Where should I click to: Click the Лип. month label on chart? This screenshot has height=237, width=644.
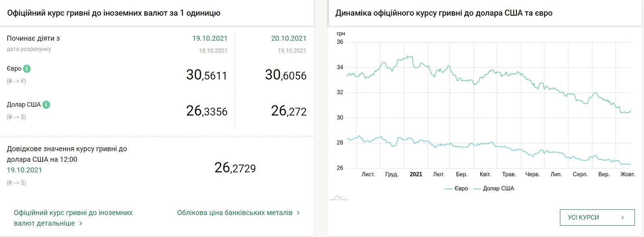(556, 174)
